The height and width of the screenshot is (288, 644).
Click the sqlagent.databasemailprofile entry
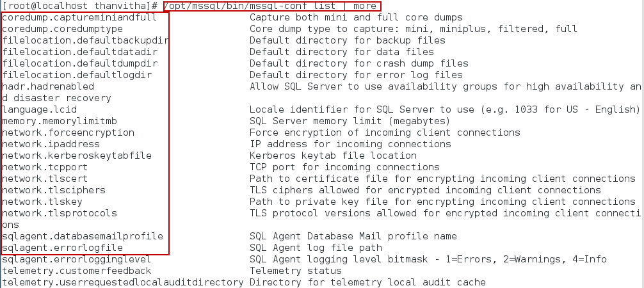pos(83,236)
